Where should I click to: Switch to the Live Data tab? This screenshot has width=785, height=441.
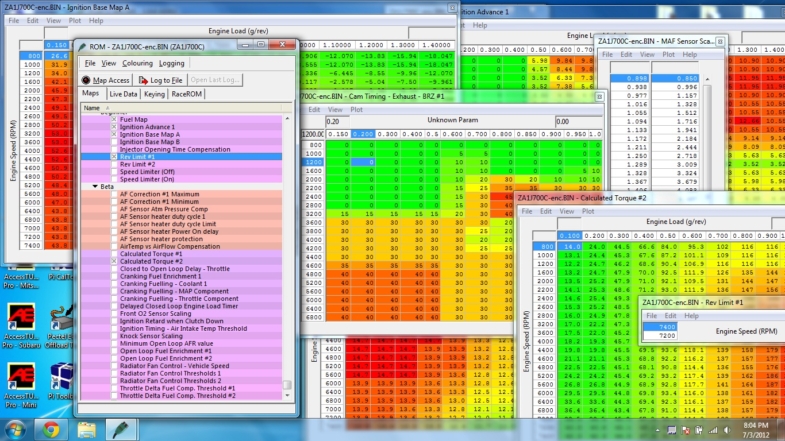tap(123, 94)
